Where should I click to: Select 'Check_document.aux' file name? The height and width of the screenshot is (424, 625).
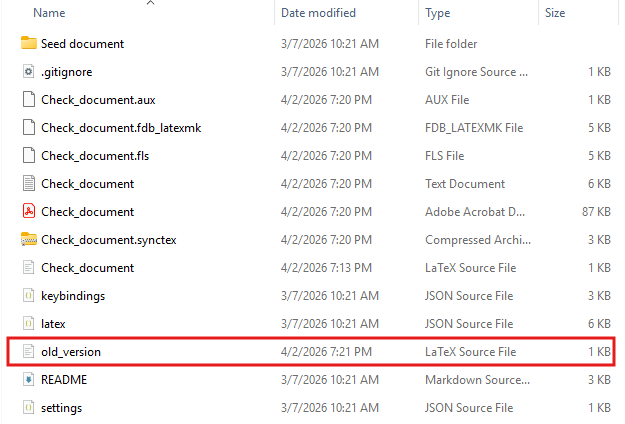98,100
